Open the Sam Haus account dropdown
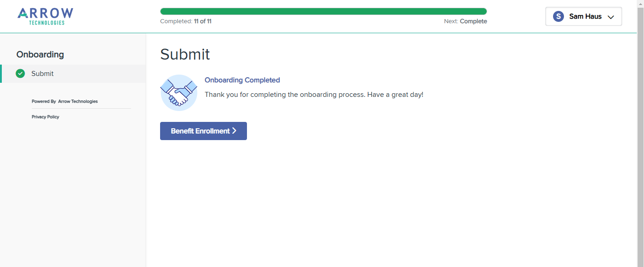Viewport: 644px width, 267px height. (584, 16)
